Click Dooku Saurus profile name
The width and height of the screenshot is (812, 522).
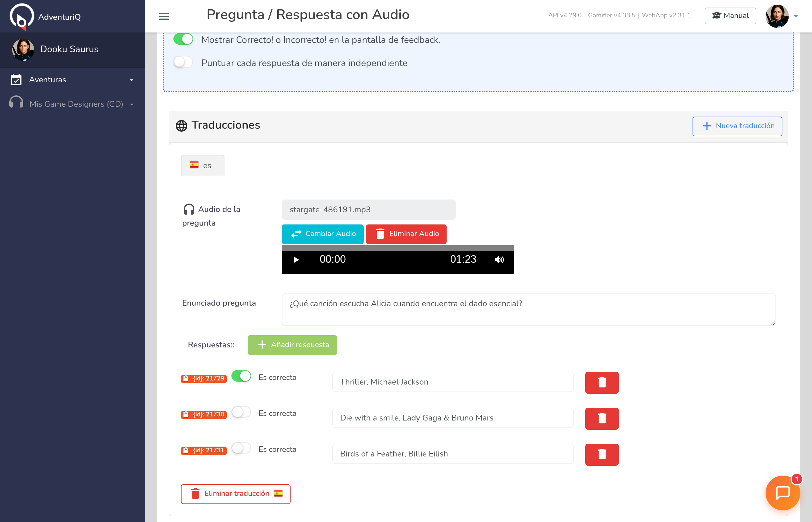click(69, 49)
